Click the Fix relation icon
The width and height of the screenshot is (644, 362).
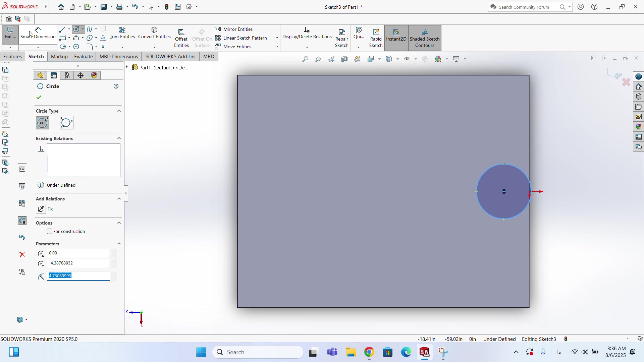click(41, 209)
